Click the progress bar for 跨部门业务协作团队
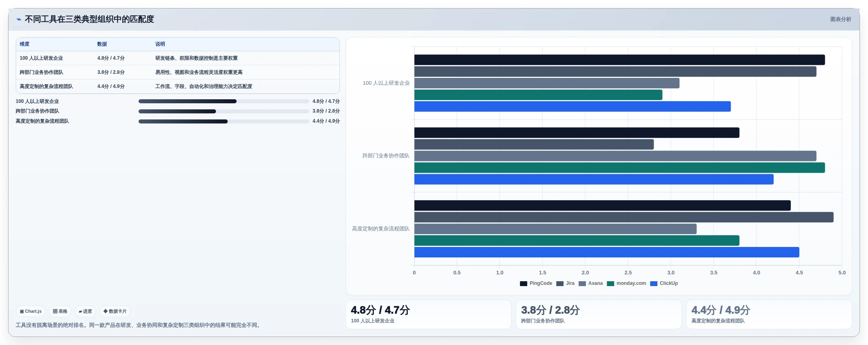The image size is (868, 345). coord(224,111)
